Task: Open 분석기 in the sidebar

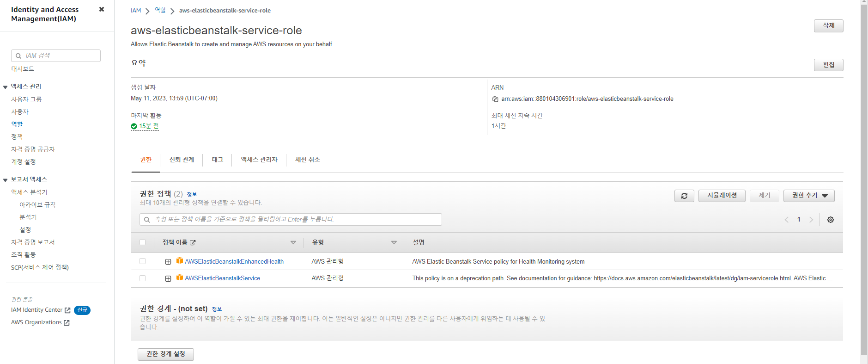Action: 28,217
